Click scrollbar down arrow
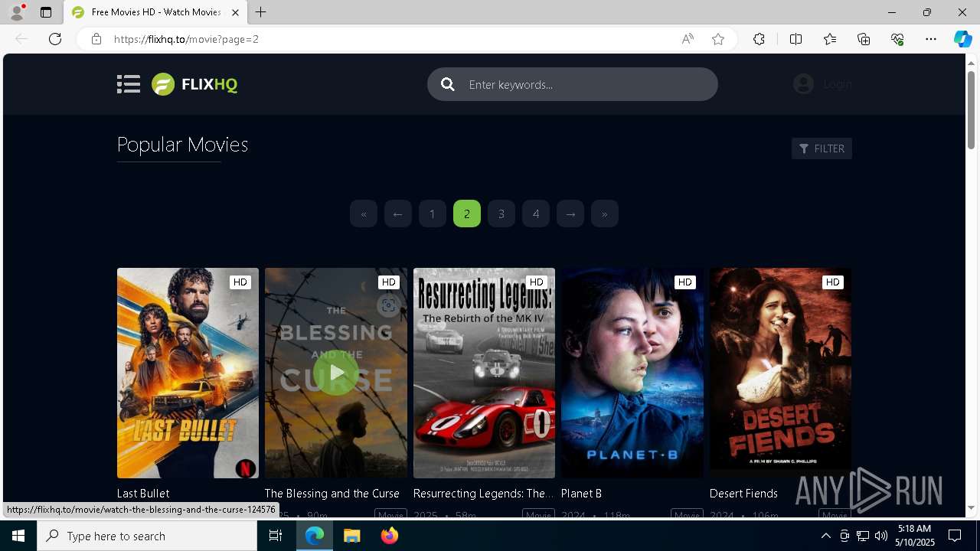The image size is (980, 551). pyautogui.click(x=972, y=507)
